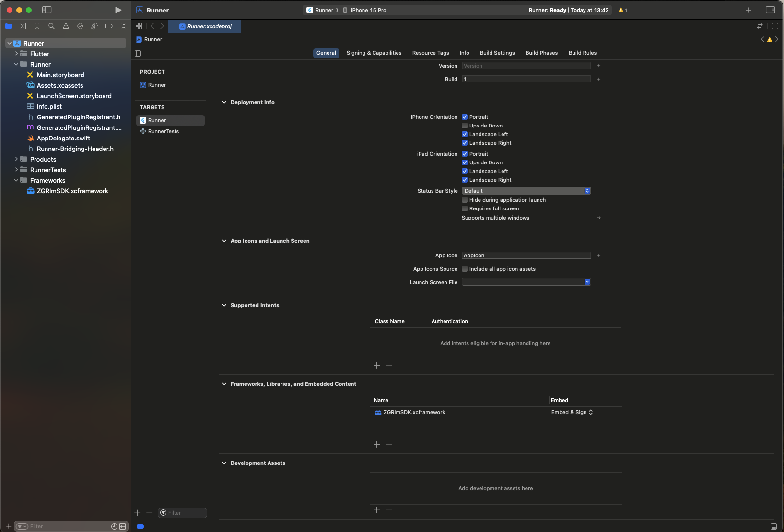The width and height of the screenshot is (784, 532).
Task: Enable iPhone Upside Down orientation
Action: (x=465, y=126)
